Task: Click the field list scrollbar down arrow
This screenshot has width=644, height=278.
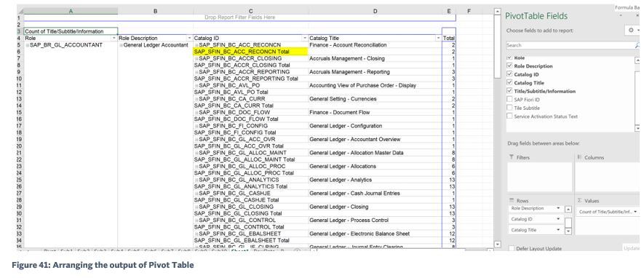Action: pos(638,129)
